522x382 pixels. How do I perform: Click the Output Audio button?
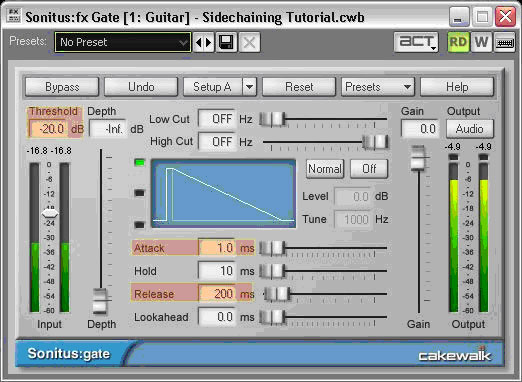470,129
